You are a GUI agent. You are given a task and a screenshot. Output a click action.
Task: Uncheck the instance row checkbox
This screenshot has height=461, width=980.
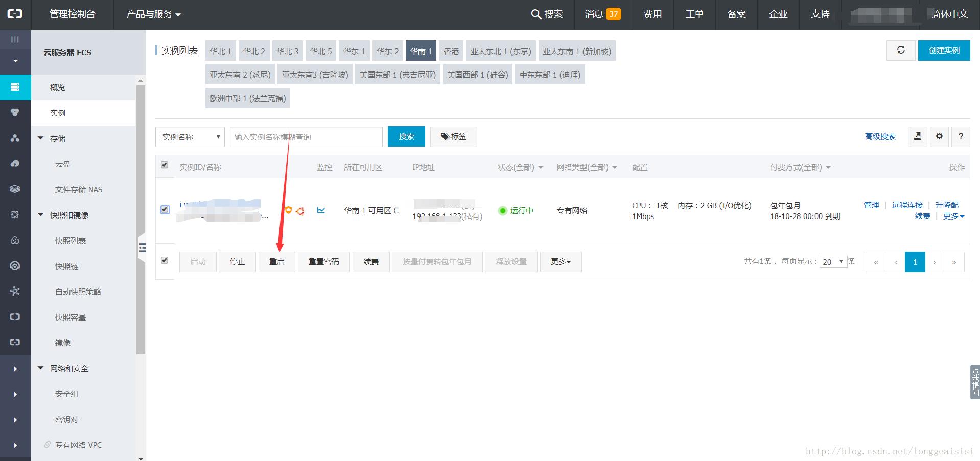[165, 209]
